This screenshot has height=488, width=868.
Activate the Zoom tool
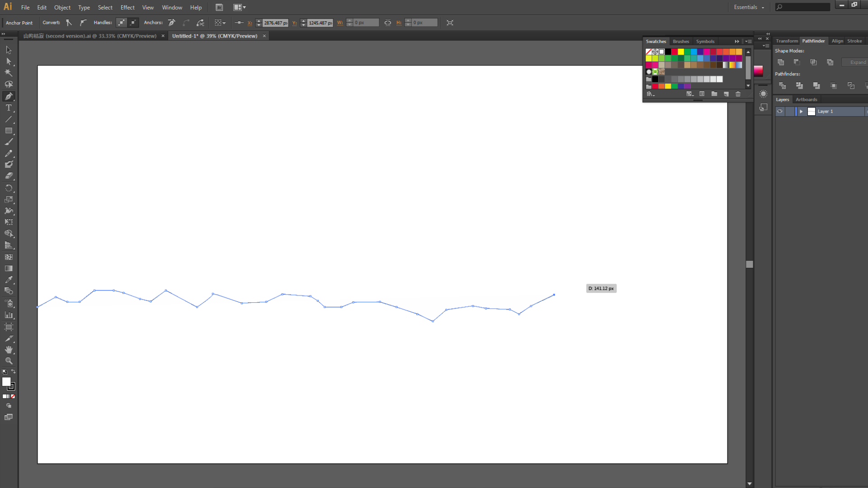(9, 361)
